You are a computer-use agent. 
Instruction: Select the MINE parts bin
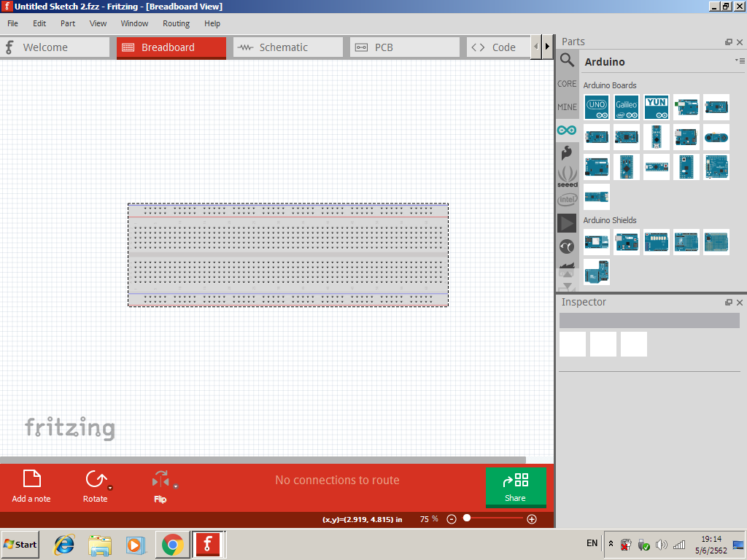(567, 107)
